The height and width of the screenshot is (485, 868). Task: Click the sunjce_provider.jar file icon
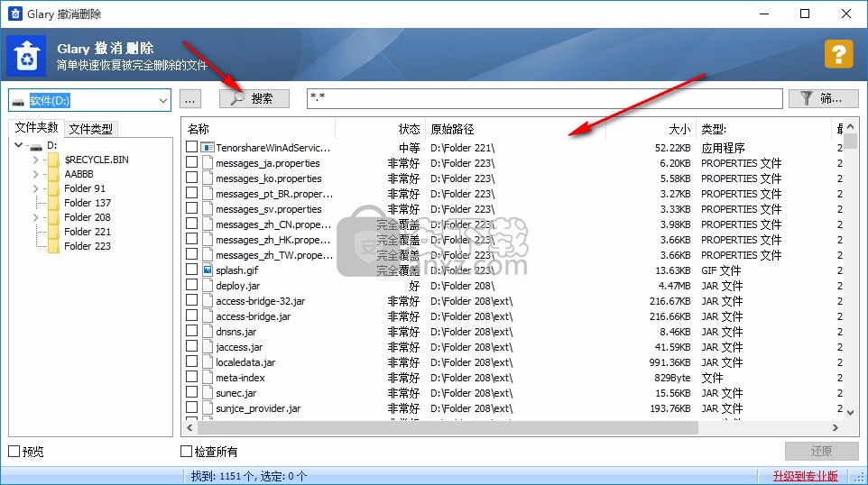coord(207,408)
